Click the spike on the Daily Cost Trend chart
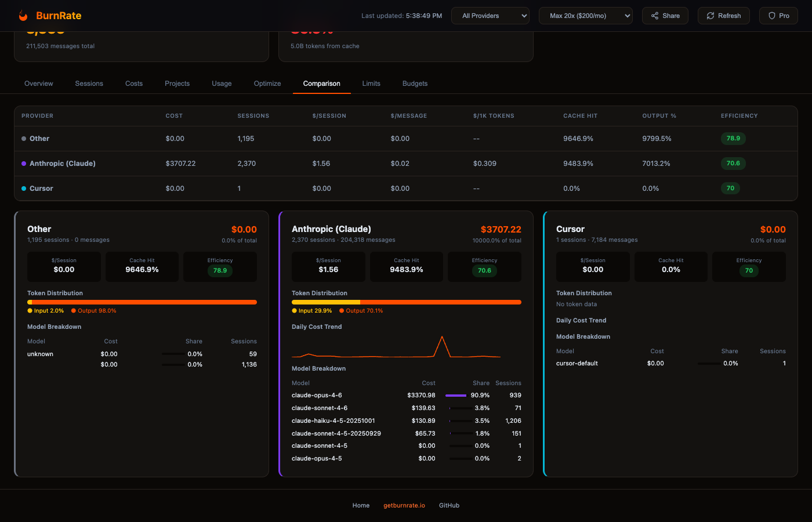This screenshot has width=812, height=522. pos(443,336)
